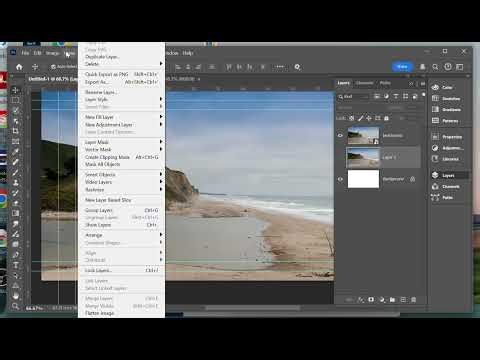Open the options bar gear settings
This screenshot has height=360, width=480.
click(x=297, y=67)
